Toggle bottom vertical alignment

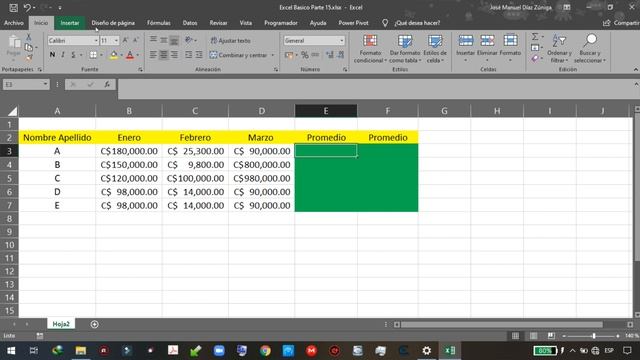[174, 40]
